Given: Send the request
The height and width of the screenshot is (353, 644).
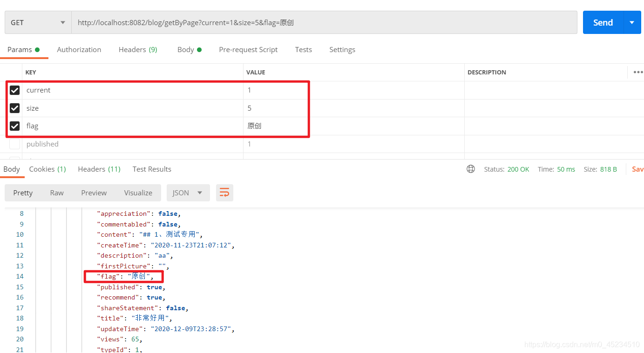Looking at the screenshot, I should click(x=603, y=22).
